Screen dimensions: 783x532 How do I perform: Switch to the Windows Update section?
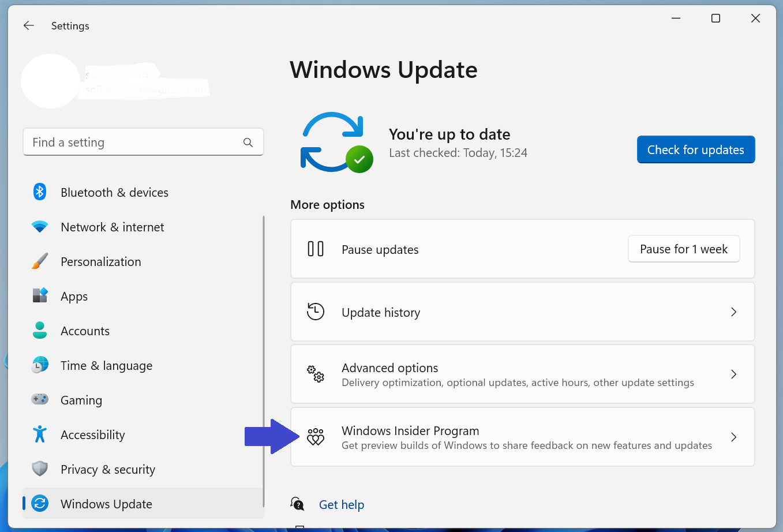(x=106, y=503)
